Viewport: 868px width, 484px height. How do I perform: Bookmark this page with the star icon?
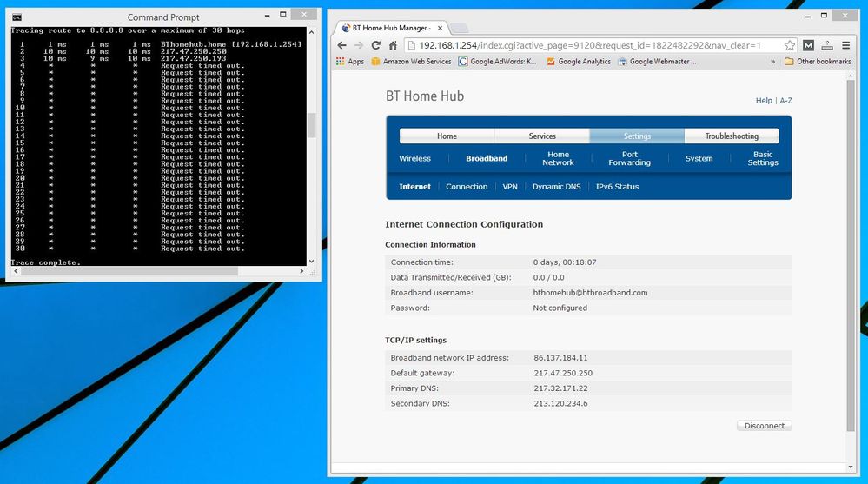click(x=790, y=45)
